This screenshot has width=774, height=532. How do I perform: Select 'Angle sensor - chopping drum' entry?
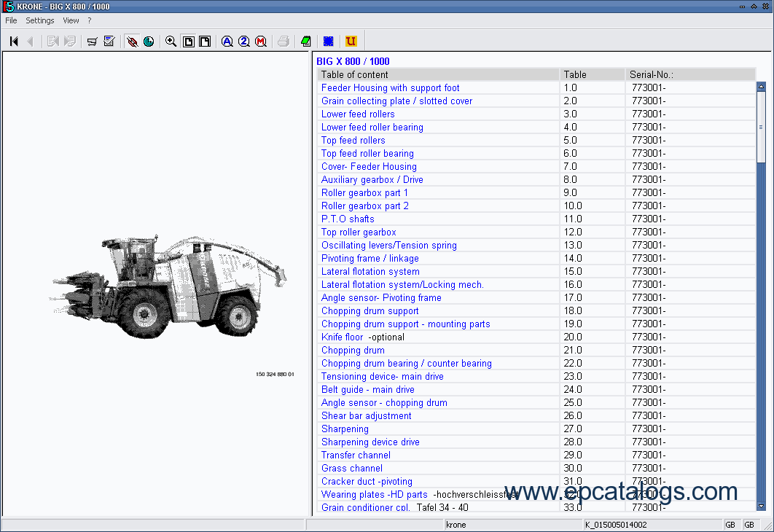pos(385,403)
